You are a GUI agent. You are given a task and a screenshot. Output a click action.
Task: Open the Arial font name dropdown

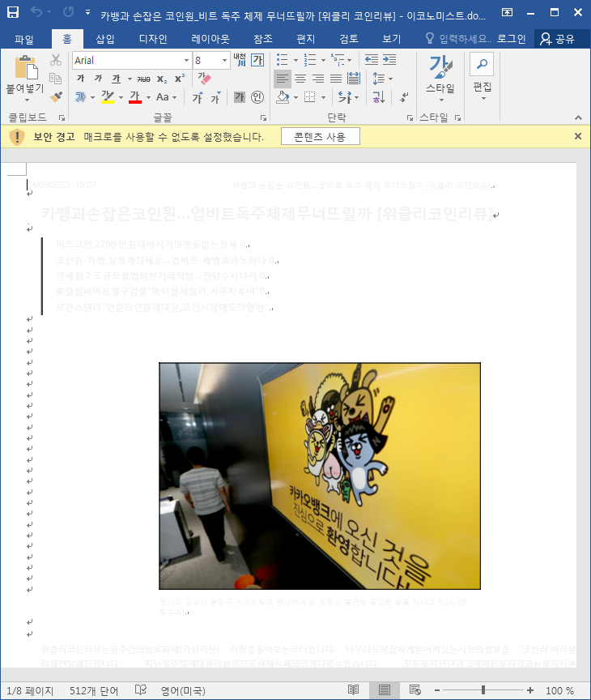(186, 60)
